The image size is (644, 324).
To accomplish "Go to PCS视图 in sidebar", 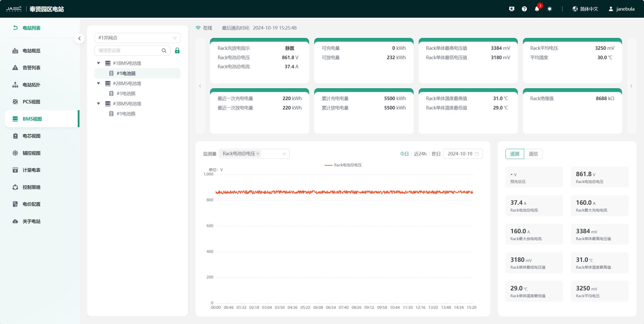I will coord(31,102).
